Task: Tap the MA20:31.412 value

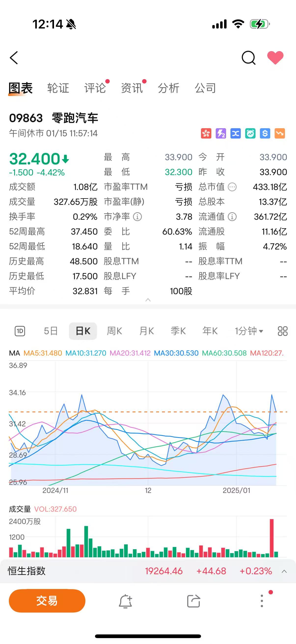Action: [x=130, y=353]
